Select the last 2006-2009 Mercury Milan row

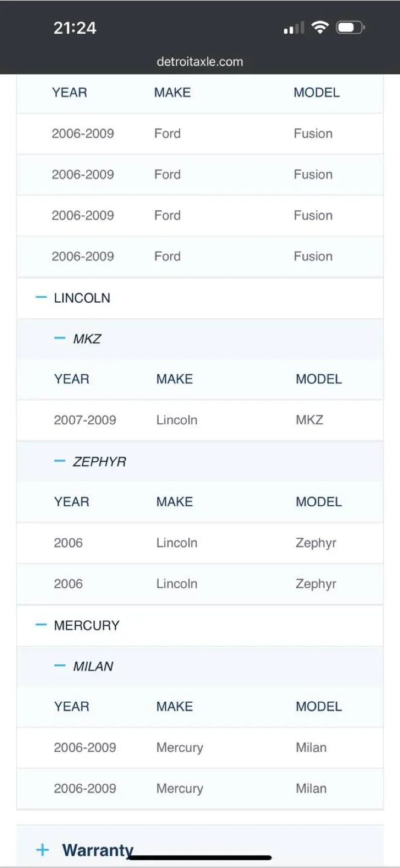point(200,788)
